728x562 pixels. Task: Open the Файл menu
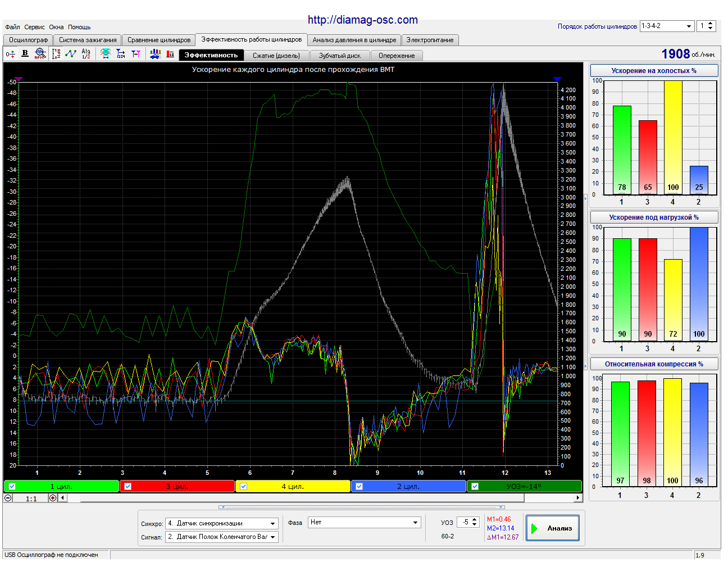click(x=12, y=27)
